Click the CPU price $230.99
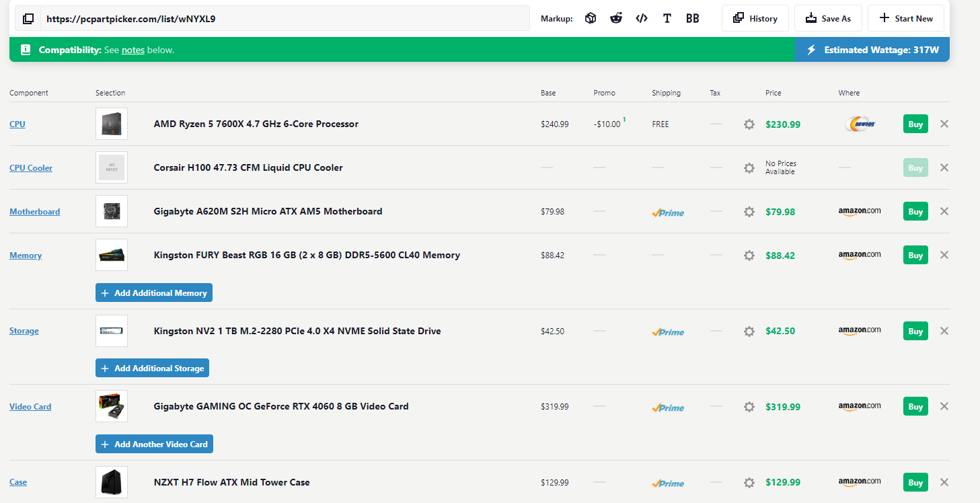The width and height of the screenshot is (980, 503). (783, 124)
